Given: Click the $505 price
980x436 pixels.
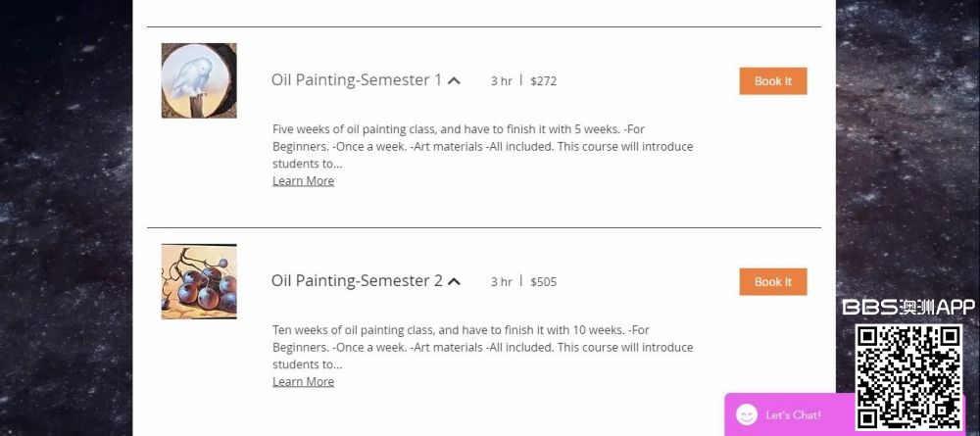Looking at the screenshot, I should pyautogui.click(x=543, y=282).
